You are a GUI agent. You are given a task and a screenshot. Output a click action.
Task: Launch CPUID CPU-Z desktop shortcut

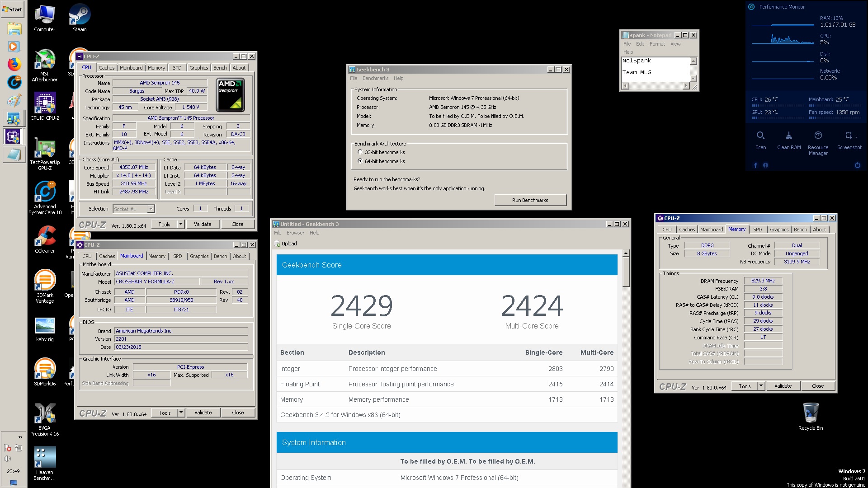[45, 106]
